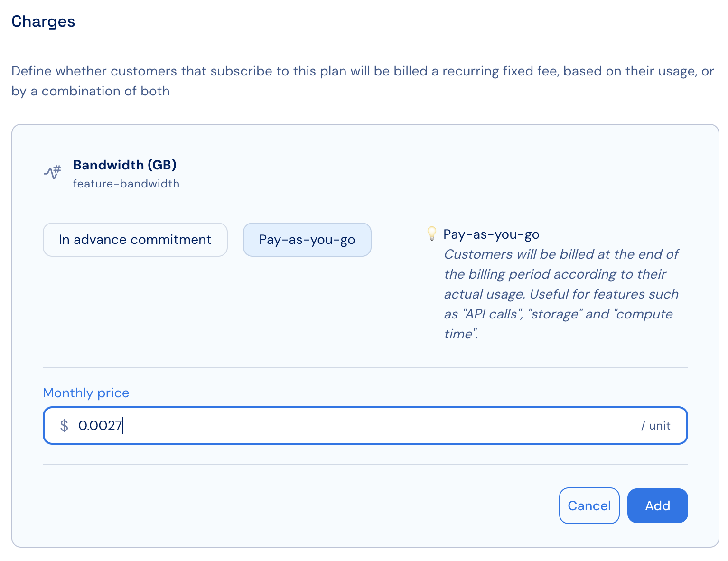Image resolution: width=728 pixels, height=561 pixels.
Task: Click the divider line above Monthly price
Action: tap(365, 367)
